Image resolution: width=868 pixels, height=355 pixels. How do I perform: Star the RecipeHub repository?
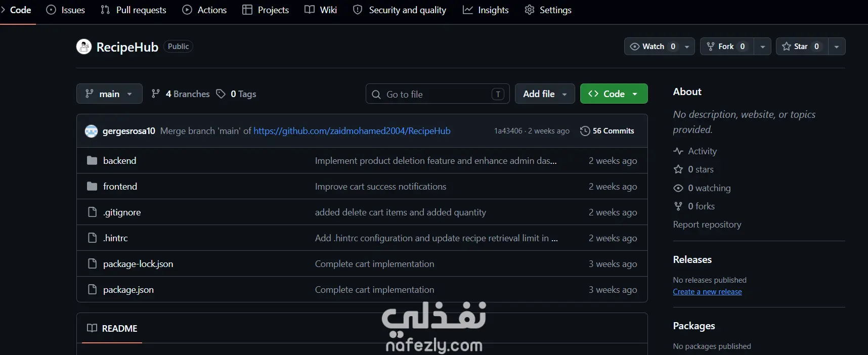coord(801,47)
